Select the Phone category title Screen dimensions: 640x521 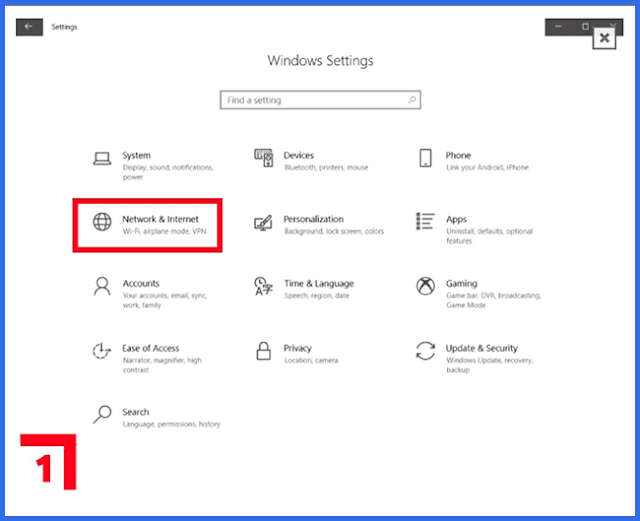pyautogui.click(x=458, y=155)
